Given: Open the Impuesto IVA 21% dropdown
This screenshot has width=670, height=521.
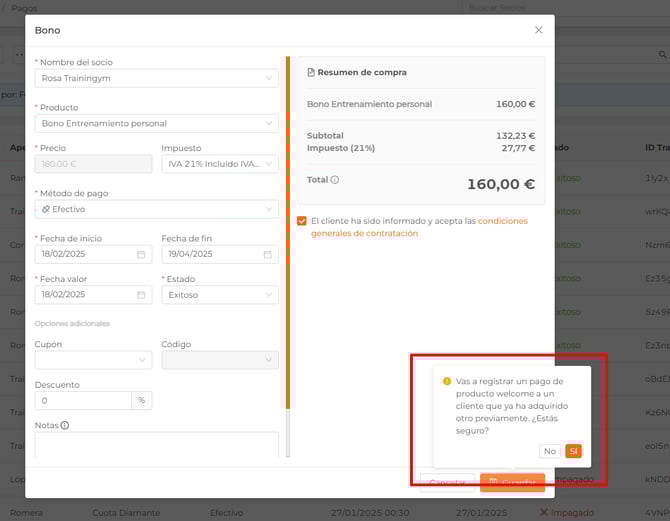Looking at the screenshot, I should click(x=219, y=164).
